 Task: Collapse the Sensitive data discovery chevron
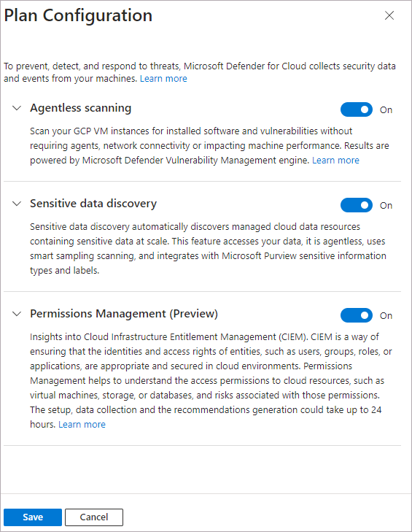pyautogui.click(x=17, y=204)
